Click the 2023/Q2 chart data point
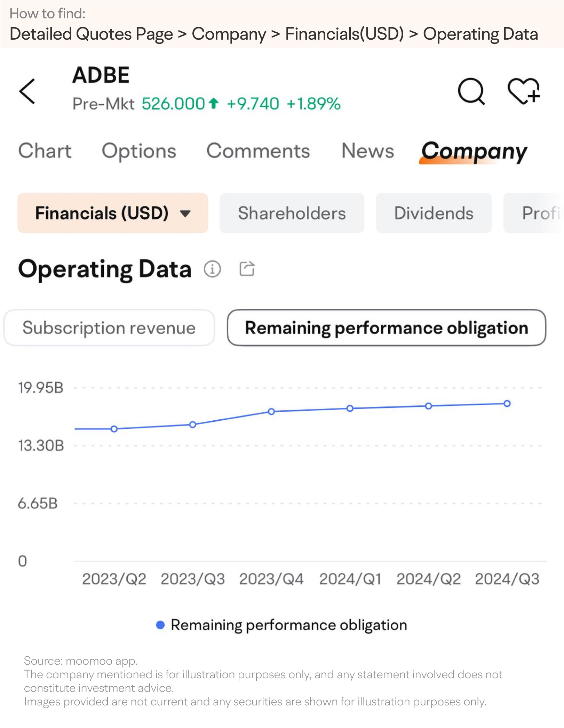This screenshot has width=564, height=728. (x=114, y=429)
